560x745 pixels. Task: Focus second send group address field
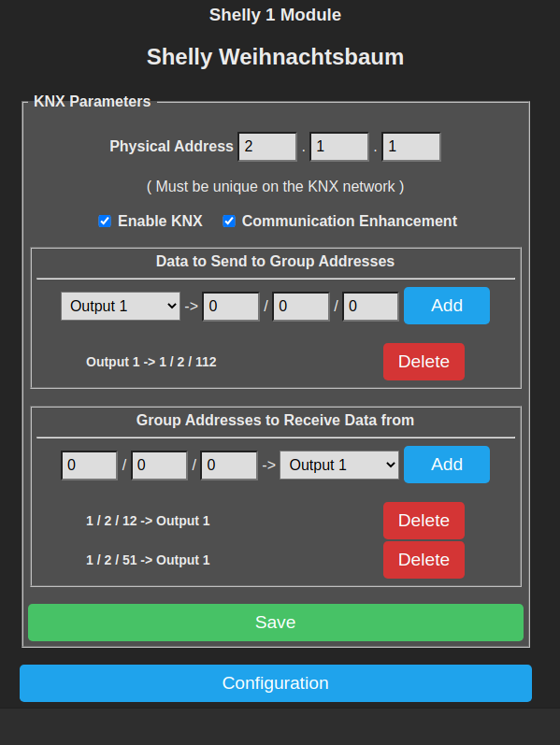tap(301, 307)
